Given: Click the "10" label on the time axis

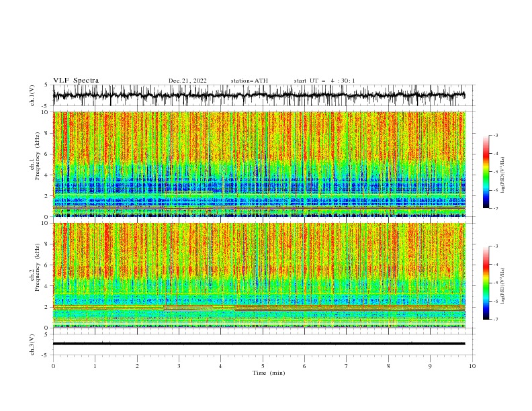Looking at the screenshot, I should coord(472,366).
